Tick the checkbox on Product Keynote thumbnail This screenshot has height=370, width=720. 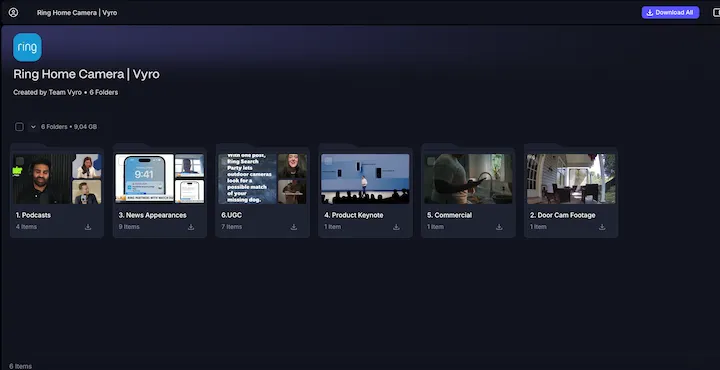pos(328,161)
